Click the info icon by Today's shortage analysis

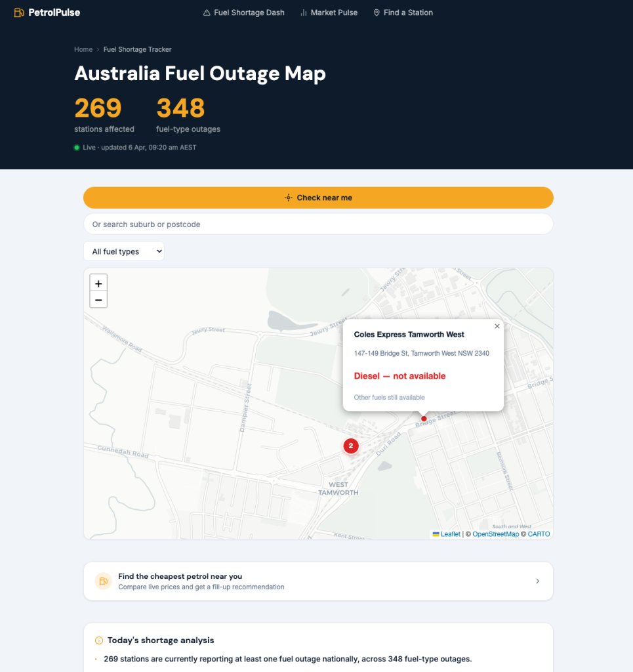click(99, 640)
